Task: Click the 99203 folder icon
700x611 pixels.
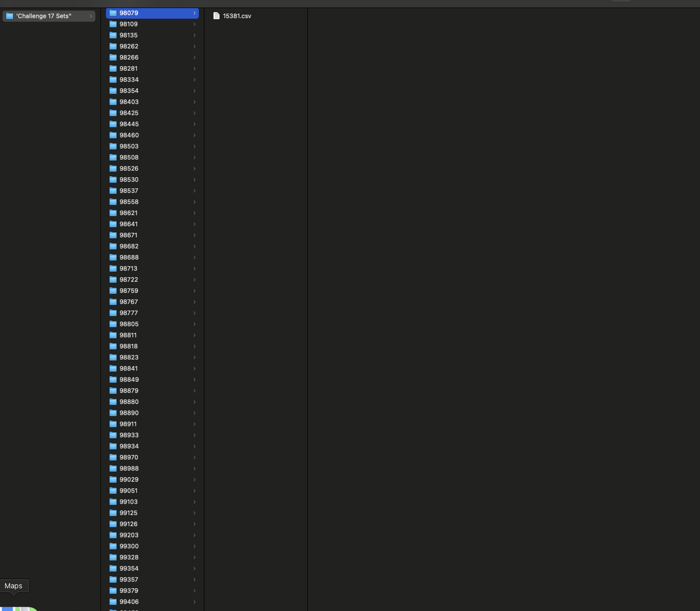Action: click(x=113, y=535)
